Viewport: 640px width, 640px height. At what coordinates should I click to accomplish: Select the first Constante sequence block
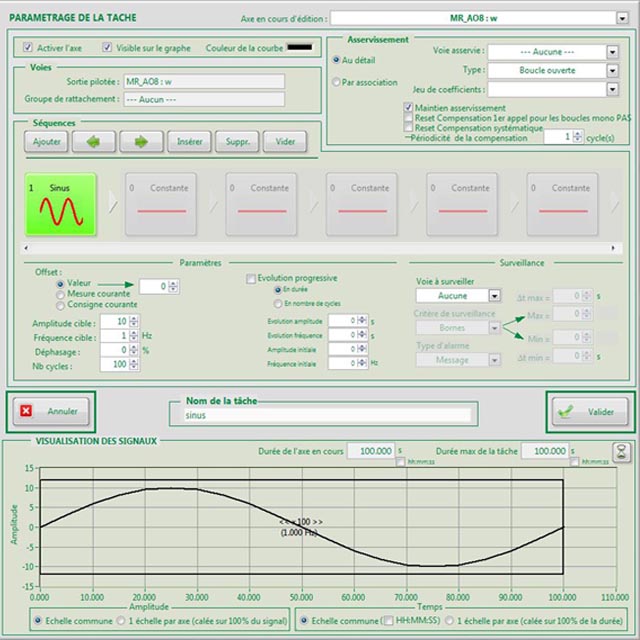(160, 204)
